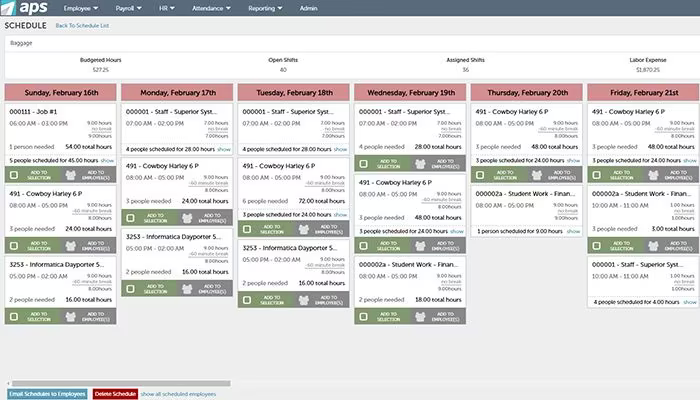Check add-to-selection for Friday's Student Work

(596, 246)
